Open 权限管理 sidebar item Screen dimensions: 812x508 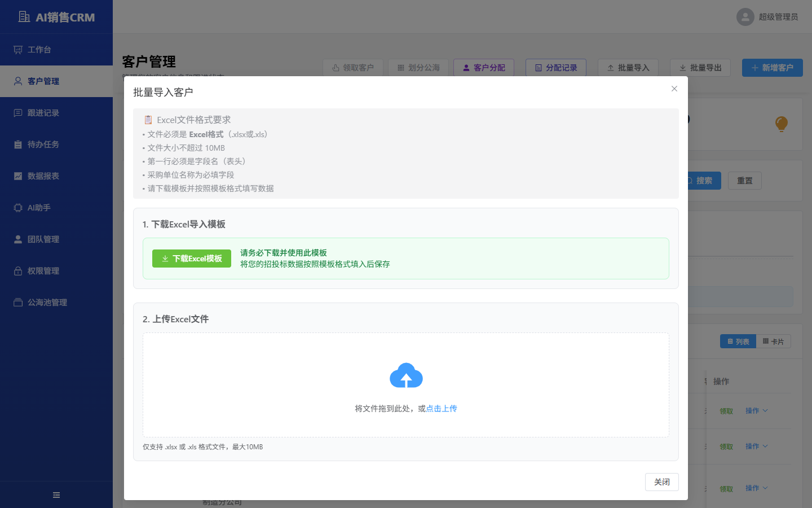point(56,271)
